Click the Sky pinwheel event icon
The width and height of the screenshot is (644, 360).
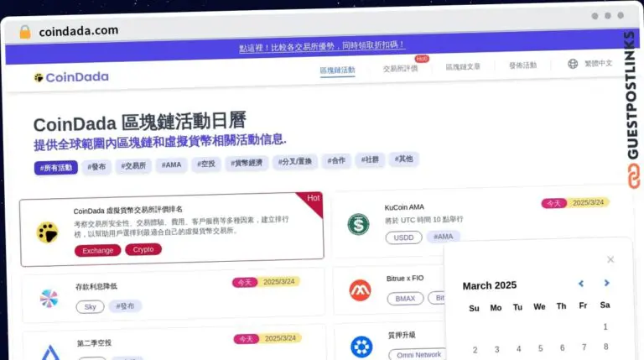(49, 298)
